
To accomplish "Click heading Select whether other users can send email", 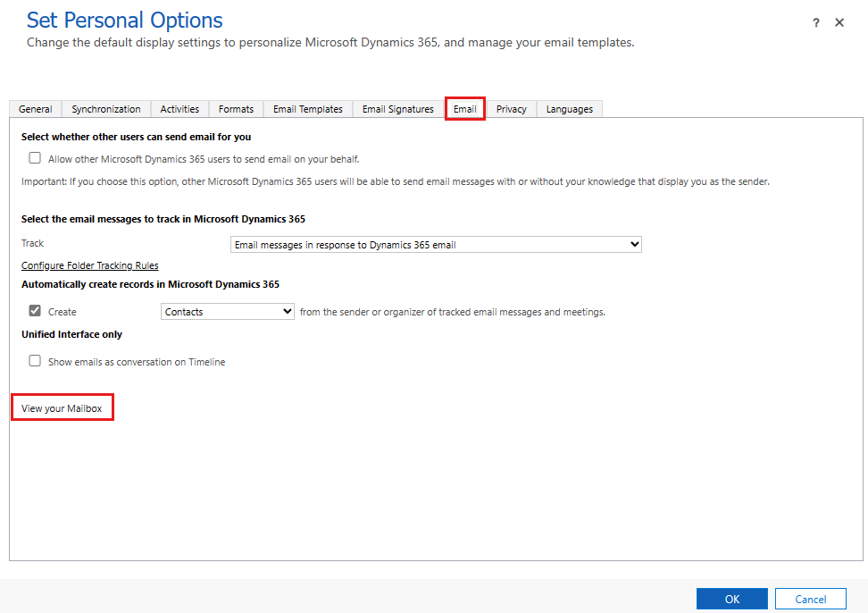I will coord(136,137).
